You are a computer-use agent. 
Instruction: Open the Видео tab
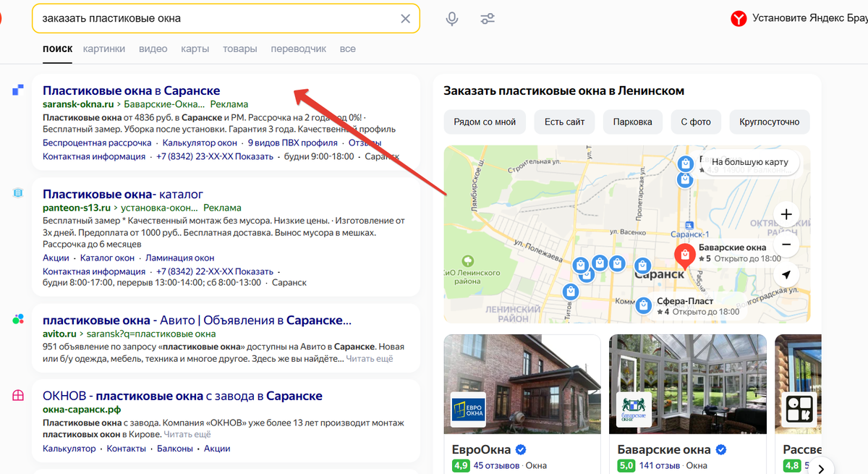153,48
